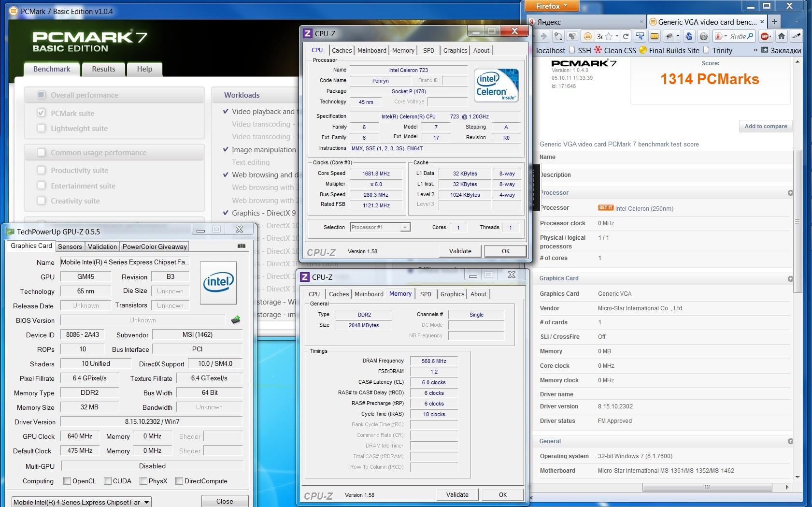Viewport: 812px width, 507px height.
Task: Open Processor #1 selection dropdown in CPU-Z
Action: pyautogui.click(x=380, y=227)
